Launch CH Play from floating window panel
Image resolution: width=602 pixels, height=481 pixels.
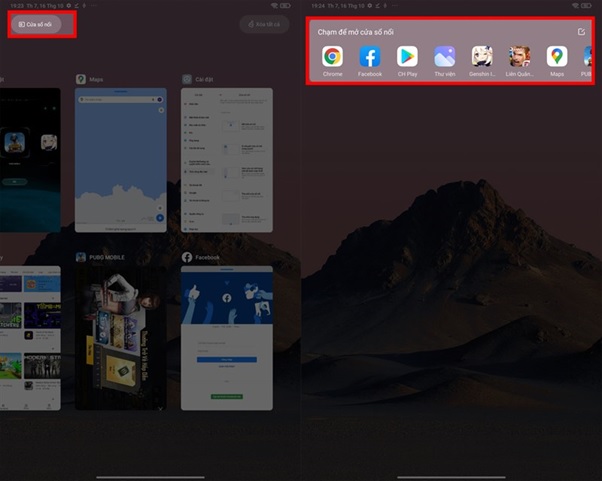(x=407, y=57)
